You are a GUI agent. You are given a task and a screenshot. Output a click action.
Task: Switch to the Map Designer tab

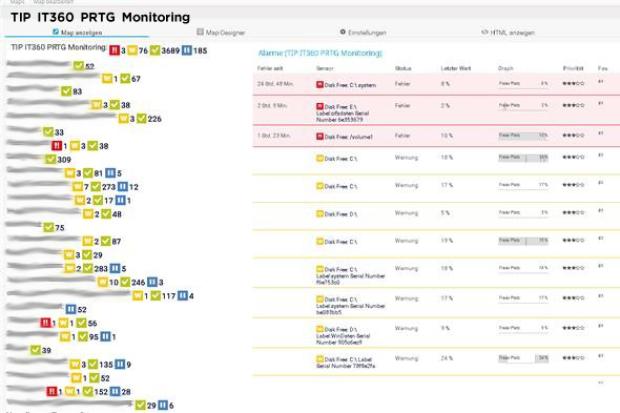click(x=221, y=32)
